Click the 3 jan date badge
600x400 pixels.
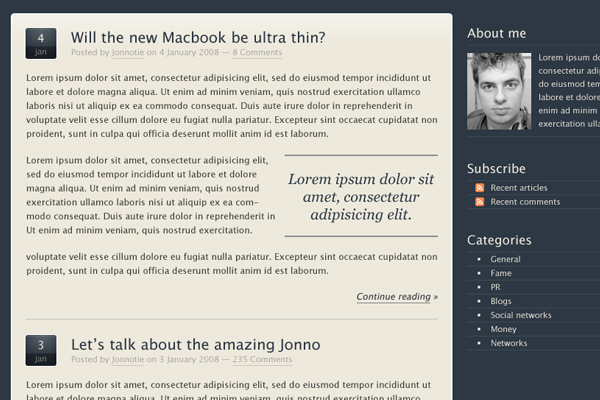coord(41,351)
